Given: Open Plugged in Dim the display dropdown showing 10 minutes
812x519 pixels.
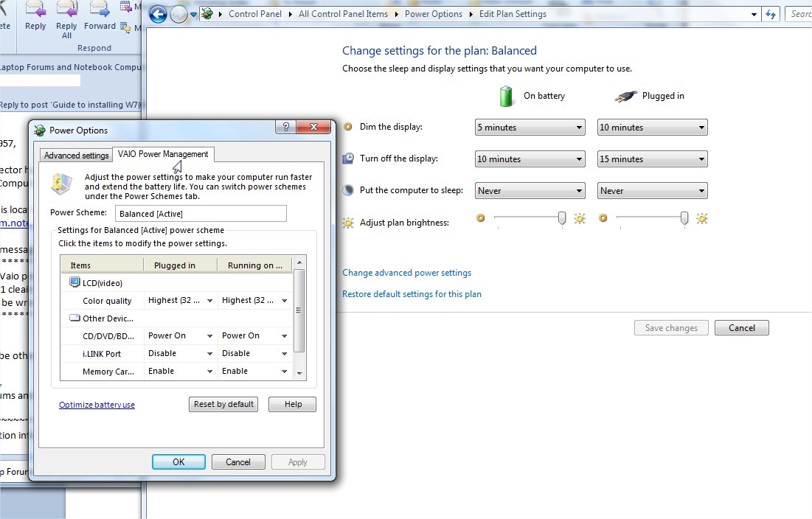Looking at the screenshot, I should tap(653, 128).
